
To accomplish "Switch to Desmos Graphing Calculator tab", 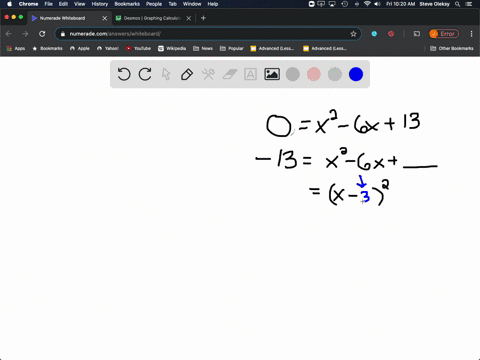I will point(152,18).
